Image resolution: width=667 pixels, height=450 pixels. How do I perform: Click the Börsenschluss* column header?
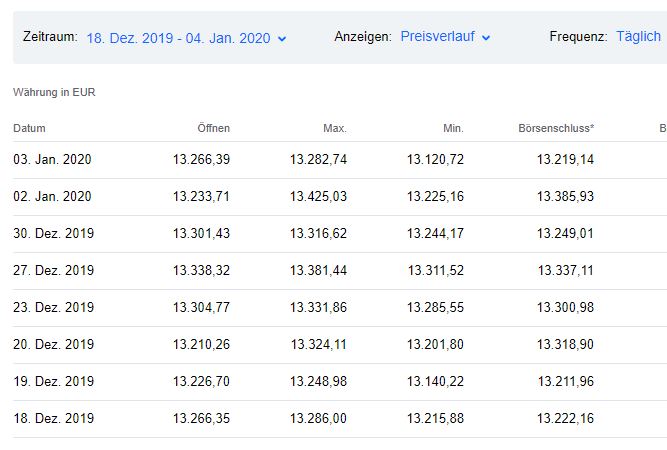coord(557,128)
